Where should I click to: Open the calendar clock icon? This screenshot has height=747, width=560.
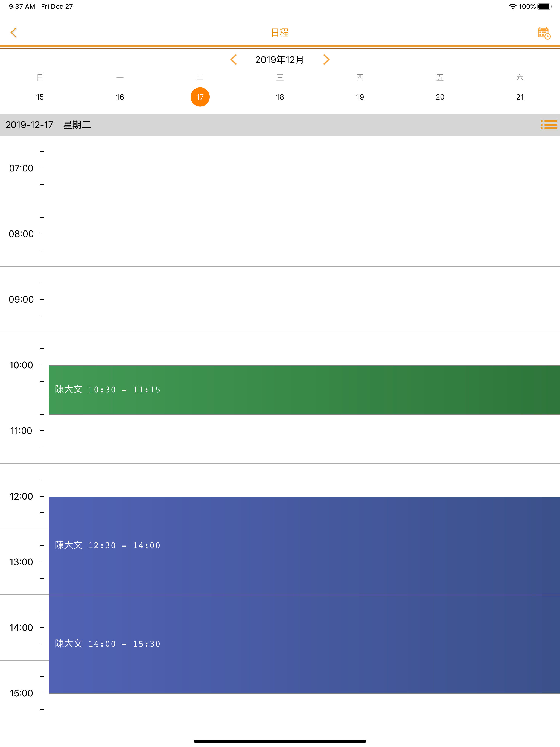544,33
